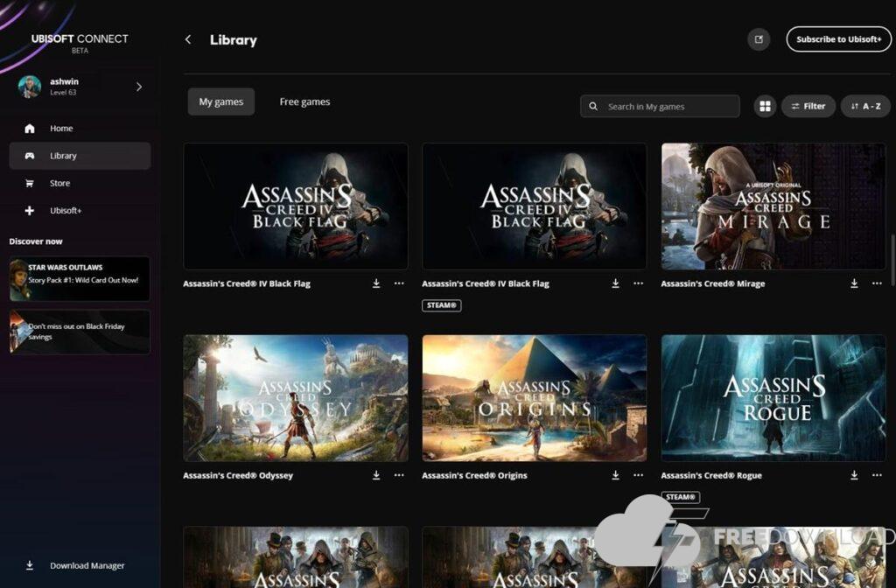The width and height of the screenshot is (896, 588).
Task: Switch to the Free games tab
Action: coord(304,102)
